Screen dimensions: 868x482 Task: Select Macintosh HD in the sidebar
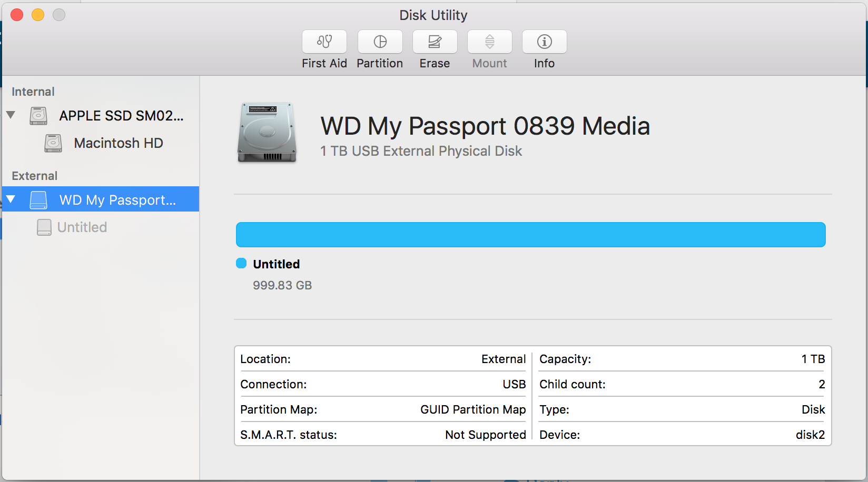coord(101,143)
